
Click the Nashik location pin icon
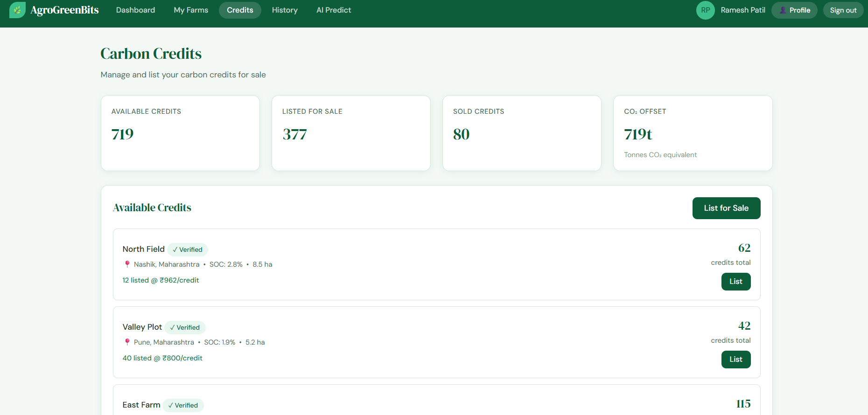(x=127, y=264)
